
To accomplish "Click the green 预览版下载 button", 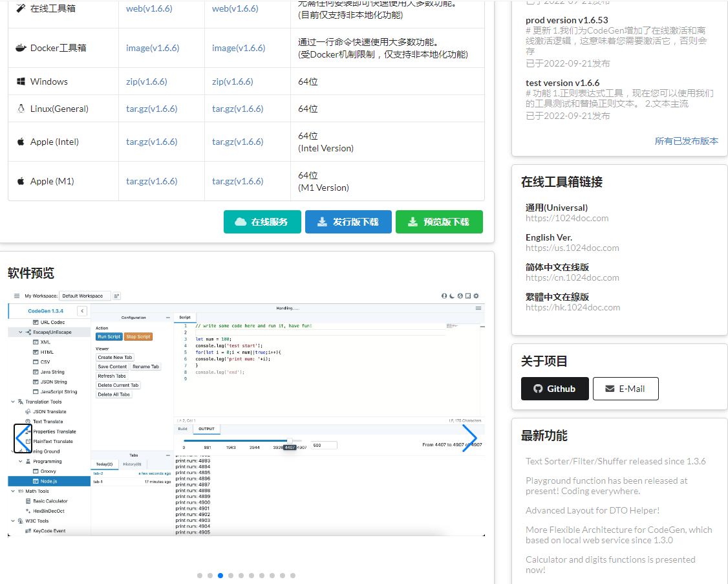I will (x=439, y=222).
